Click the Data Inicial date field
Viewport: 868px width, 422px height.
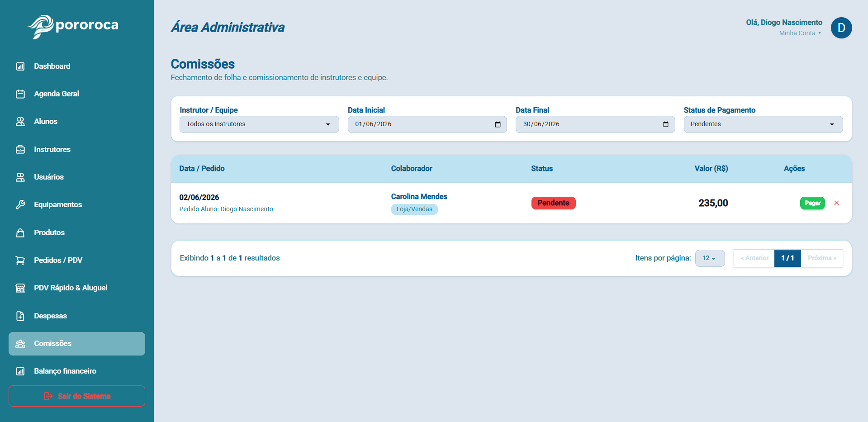(x=427, y=124)
